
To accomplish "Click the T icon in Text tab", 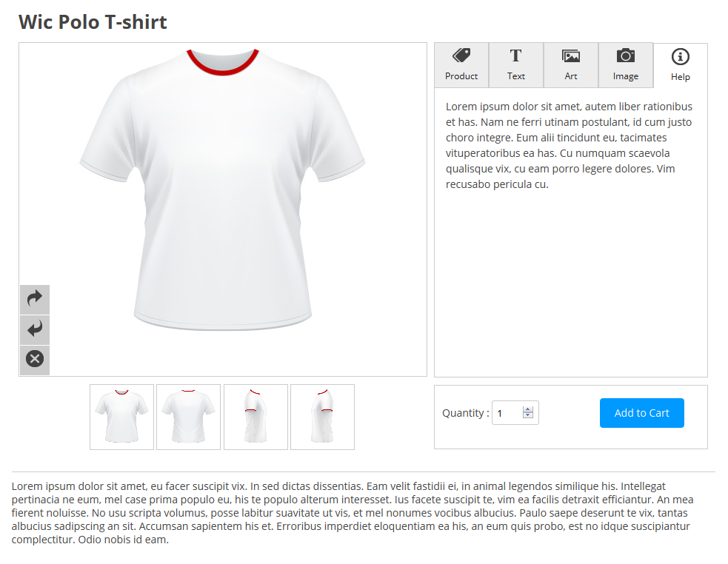I will (516, 56).
